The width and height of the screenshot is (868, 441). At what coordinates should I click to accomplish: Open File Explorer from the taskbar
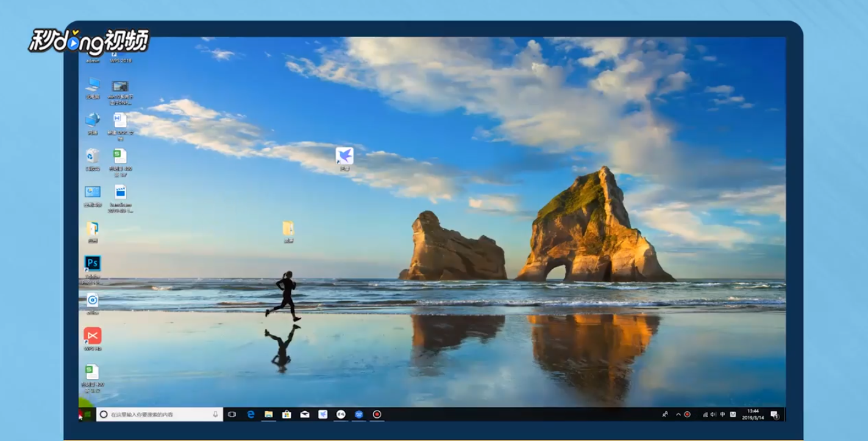point(268,414)
